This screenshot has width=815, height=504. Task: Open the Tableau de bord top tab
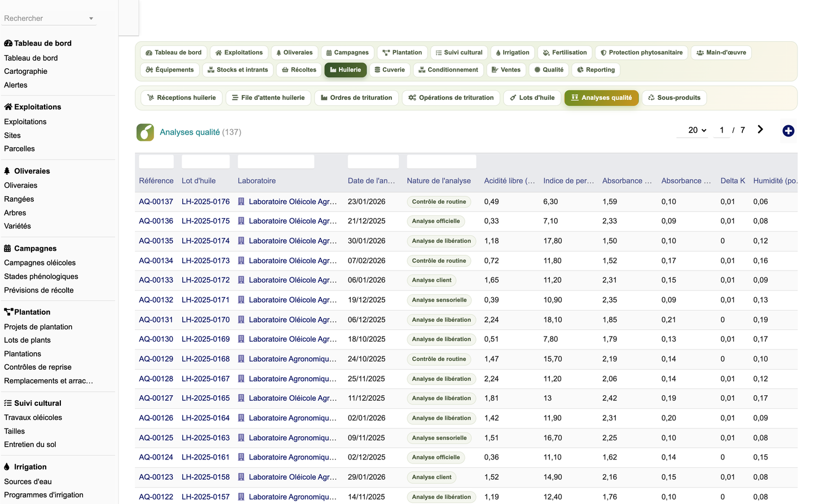point(174,52)
